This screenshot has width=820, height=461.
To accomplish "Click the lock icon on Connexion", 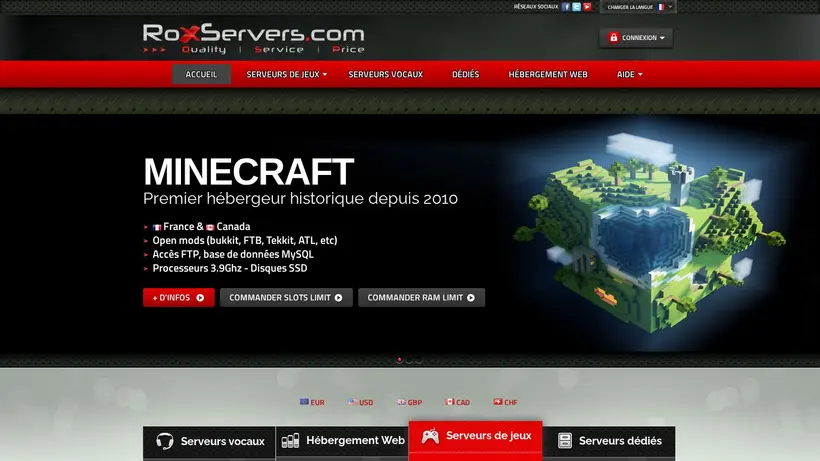I will 613,38.
